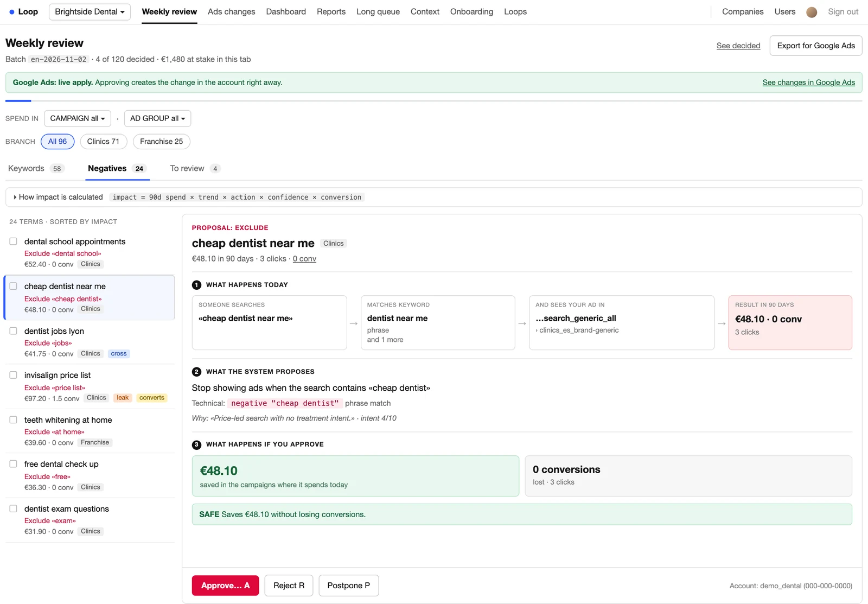The image size is (868, 604).
Task: Tick checkbox for dentist jobs lyon
Action: (13, 330)
